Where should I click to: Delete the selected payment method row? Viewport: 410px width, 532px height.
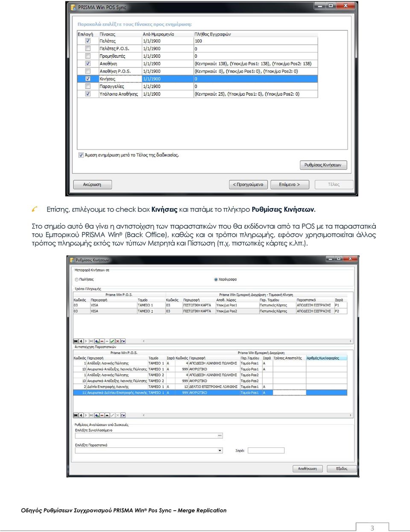click(x=102, y=341)
